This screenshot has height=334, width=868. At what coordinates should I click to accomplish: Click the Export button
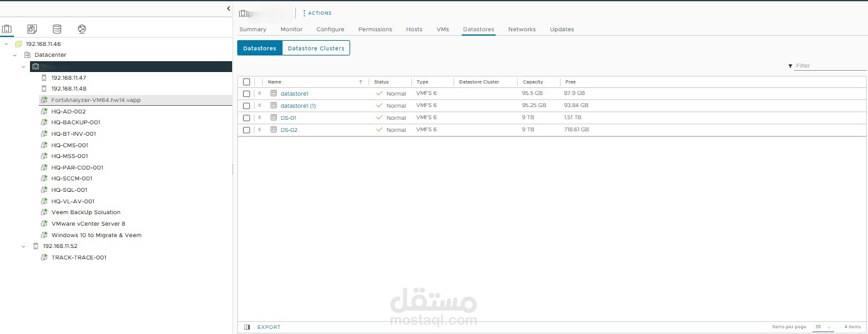point(268,327)
